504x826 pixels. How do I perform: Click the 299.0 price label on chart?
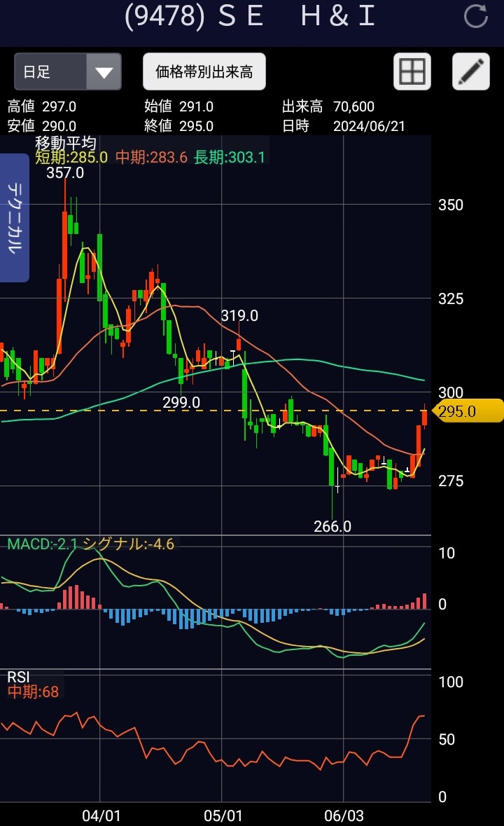point(181,402)
